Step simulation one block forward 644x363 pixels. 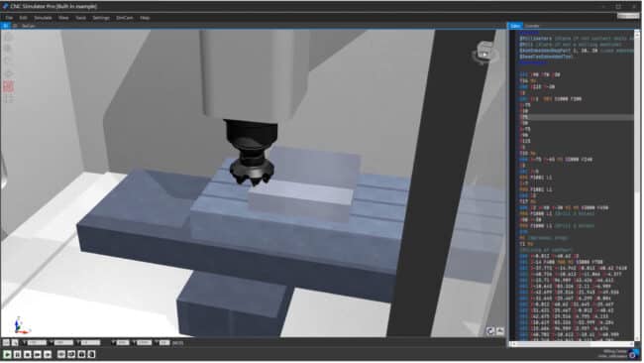[x=48, y=354]
